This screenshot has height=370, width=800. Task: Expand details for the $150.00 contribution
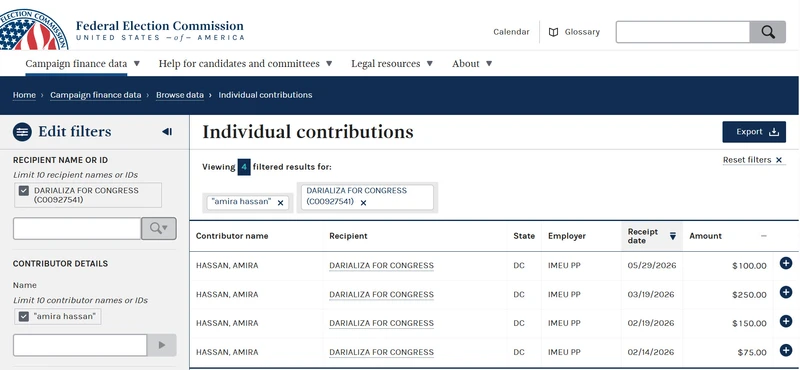pos(786,321)
